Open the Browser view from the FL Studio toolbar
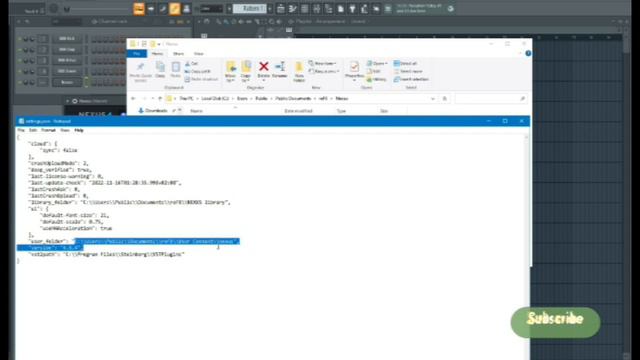640x360 pixels. 328,9
